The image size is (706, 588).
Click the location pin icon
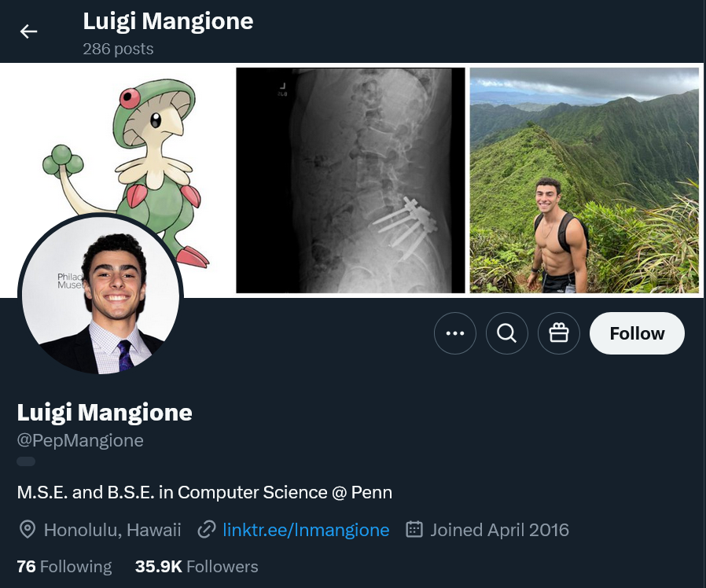[28, 530]
